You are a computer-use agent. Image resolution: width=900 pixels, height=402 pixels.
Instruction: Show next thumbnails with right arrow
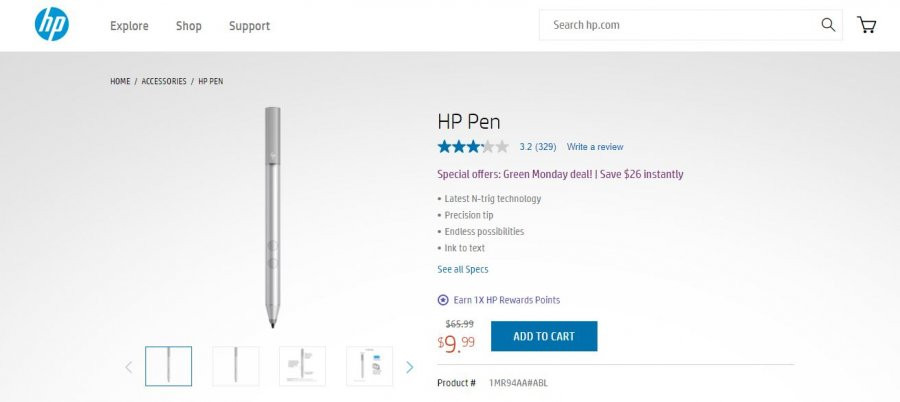click(409, 367)
